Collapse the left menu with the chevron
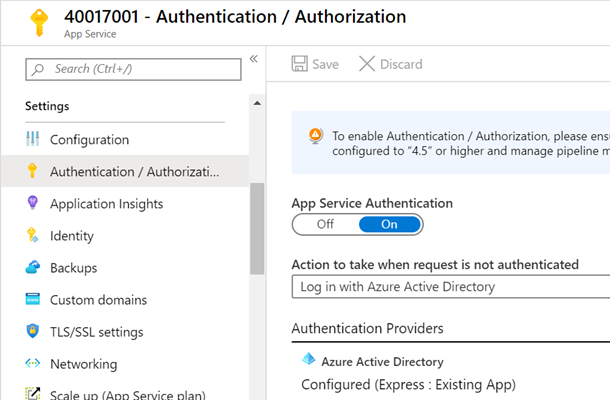Viewport: 610px width, 400px height. (x=254, y=59)
